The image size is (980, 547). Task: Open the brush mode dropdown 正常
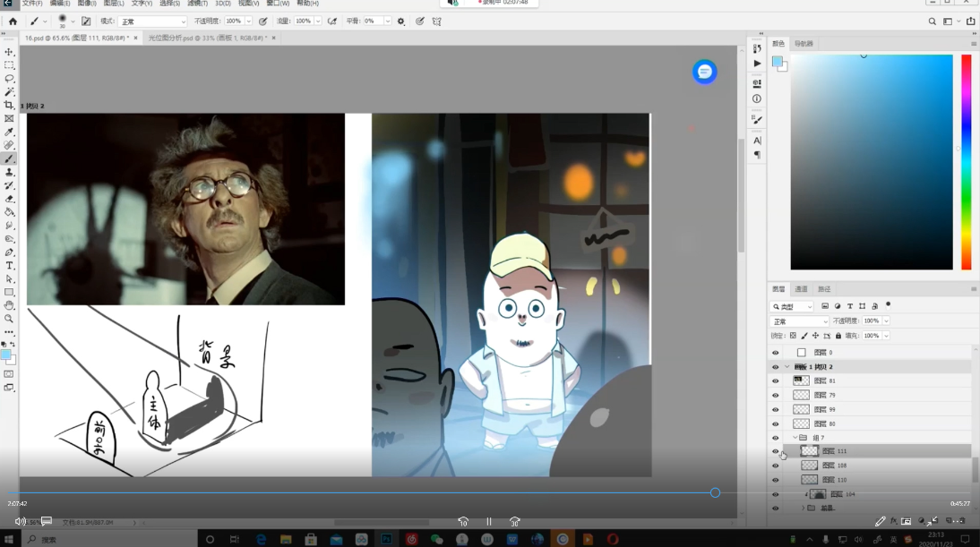[x=152, y=21]
